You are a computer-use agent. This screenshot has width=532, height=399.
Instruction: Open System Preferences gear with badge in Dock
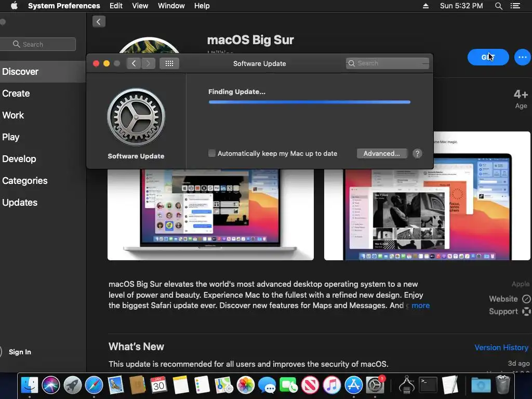click(x=375, y=385)
